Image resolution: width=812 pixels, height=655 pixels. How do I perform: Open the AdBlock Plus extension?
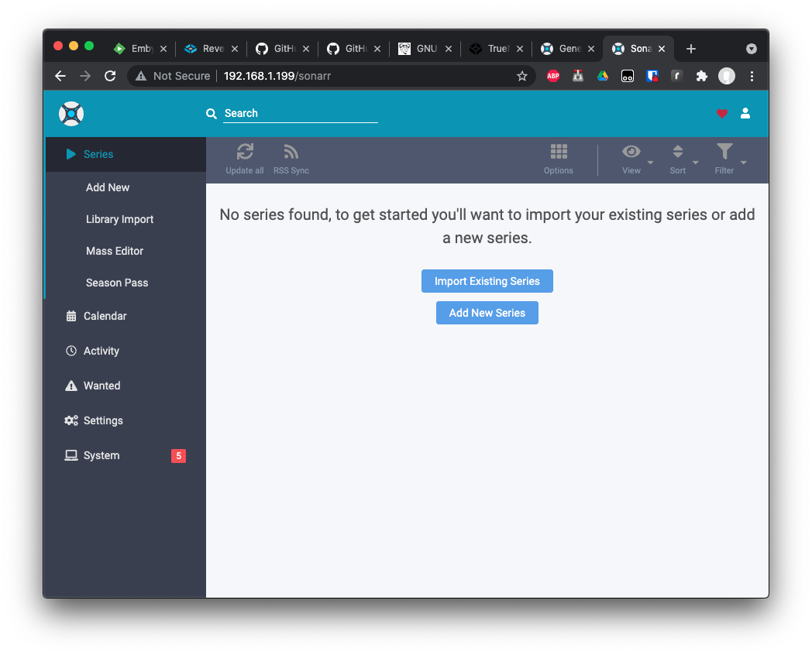[x=553, y=76]
